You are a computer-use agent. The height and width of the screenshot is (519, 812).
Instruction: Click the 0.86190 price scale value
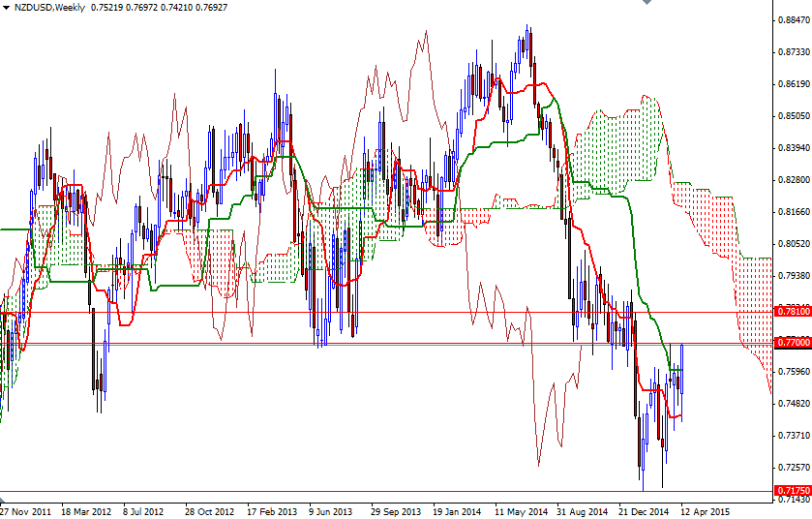(x=794, y=84)
